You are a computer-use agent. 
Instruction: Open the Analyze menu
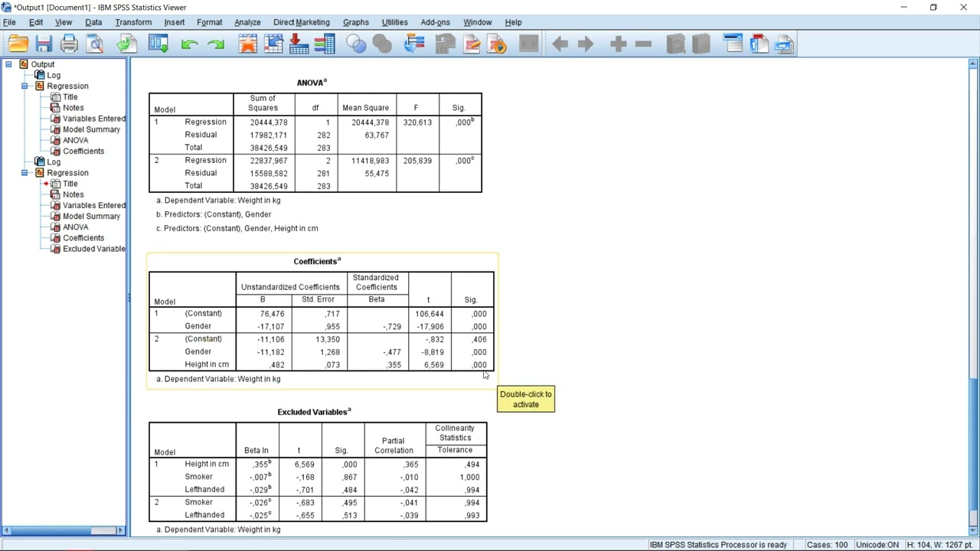pyautogui.click(x=247, y=22)
